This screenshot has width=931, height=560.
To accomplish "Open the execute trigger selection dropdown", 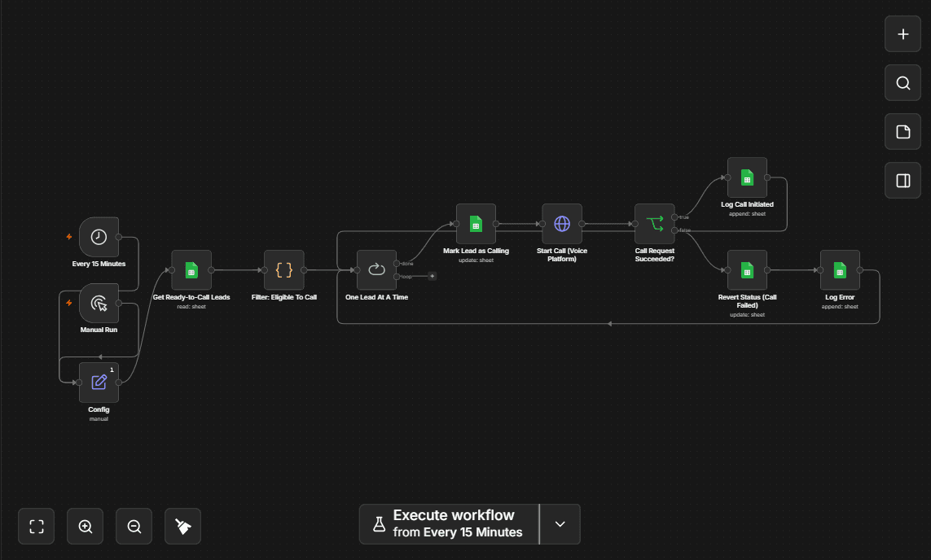I will point(560,524).
